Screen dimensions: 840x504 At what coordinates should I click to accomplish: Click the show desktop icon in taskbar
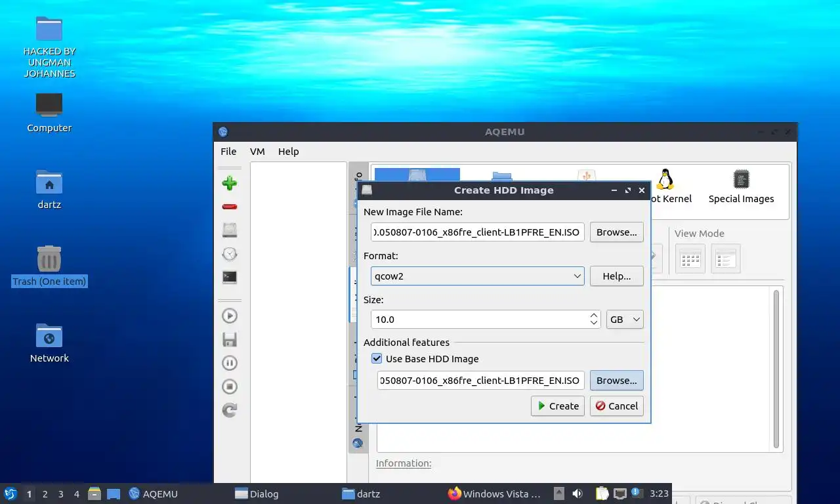pos(114,493)
